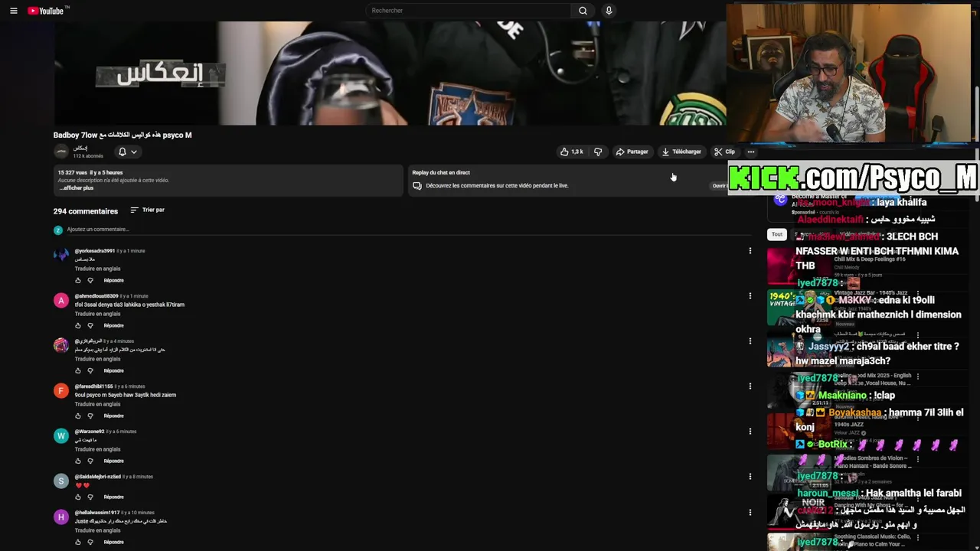Reply to the @faresdhibi1155 comment
The height and width of the screenshot is (551, 980).
pyautogui.click(x=113, y=416)
